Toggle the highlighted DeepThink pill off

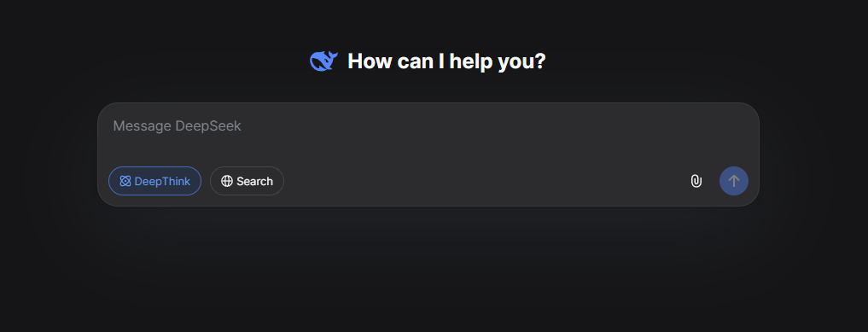[x=155, y=181]
